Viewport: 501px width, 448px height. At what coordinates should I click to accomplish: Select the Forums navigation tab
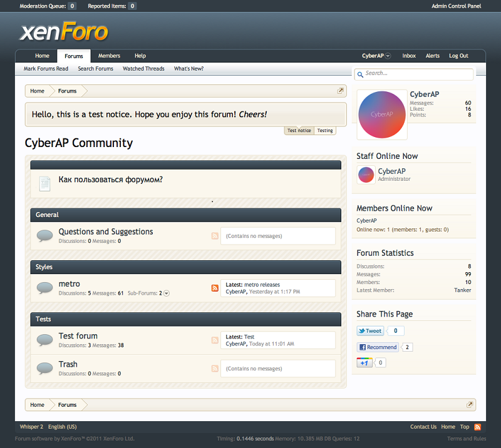click(x=74, y=56)
